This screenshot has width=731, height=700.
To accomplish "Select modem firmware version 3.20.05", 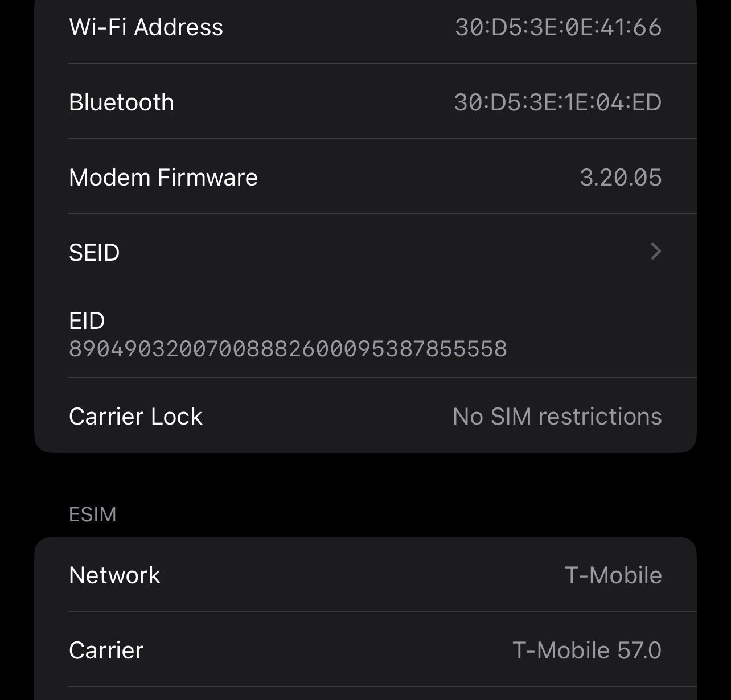I will coord(620,178).
